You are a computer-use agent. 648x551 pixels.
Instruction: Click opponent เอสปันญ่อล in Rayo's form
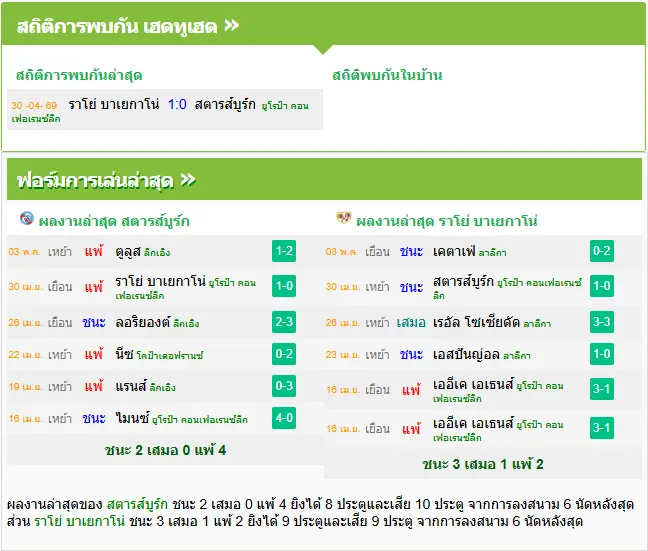point(466,354)
